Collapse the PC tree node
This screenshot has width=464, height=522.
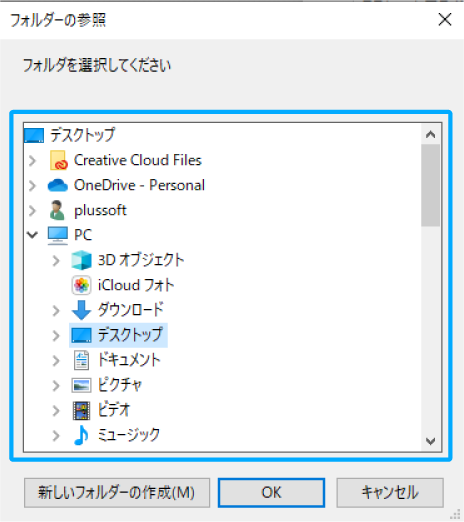32,235
